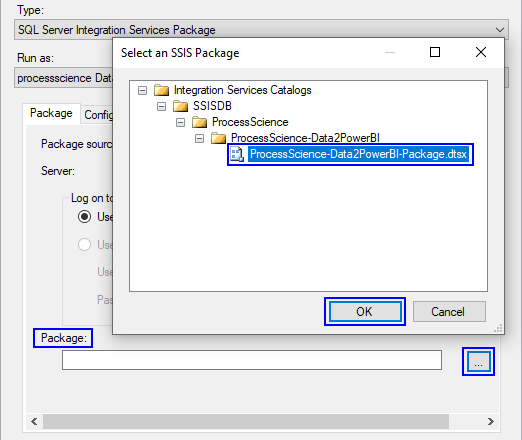Confirm selection with OK button
The height and width of the screenshot is (440, 522).
(x=365, y=312)
